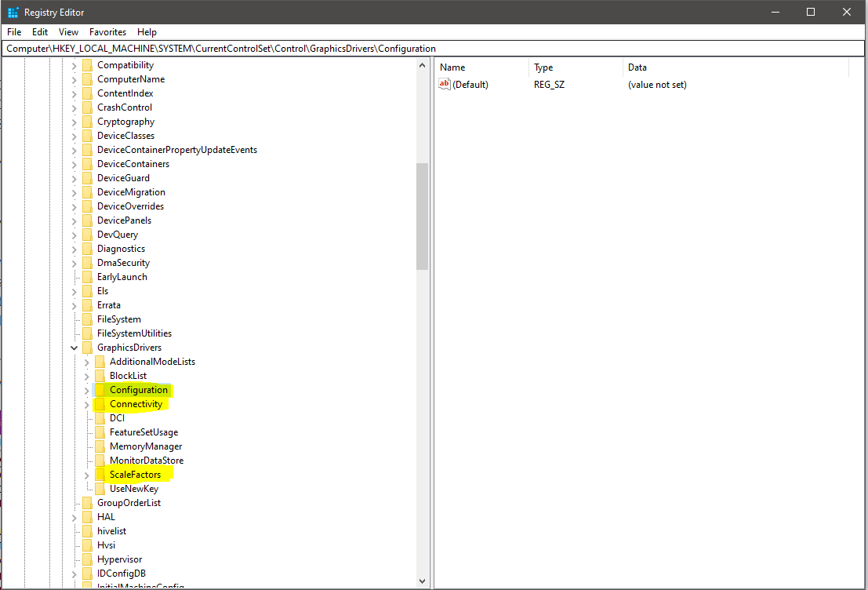Select the Els key
This screenshot has width=868, height=590.
pyautogui.click(x=103, y=291)
